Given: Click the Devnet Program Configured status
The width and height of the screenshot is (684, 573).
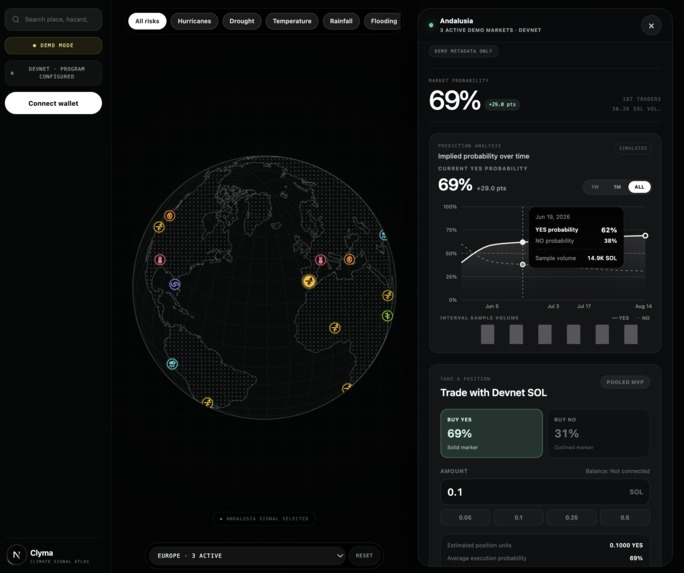Looking at the screenshot, I should tap(53, 72).
